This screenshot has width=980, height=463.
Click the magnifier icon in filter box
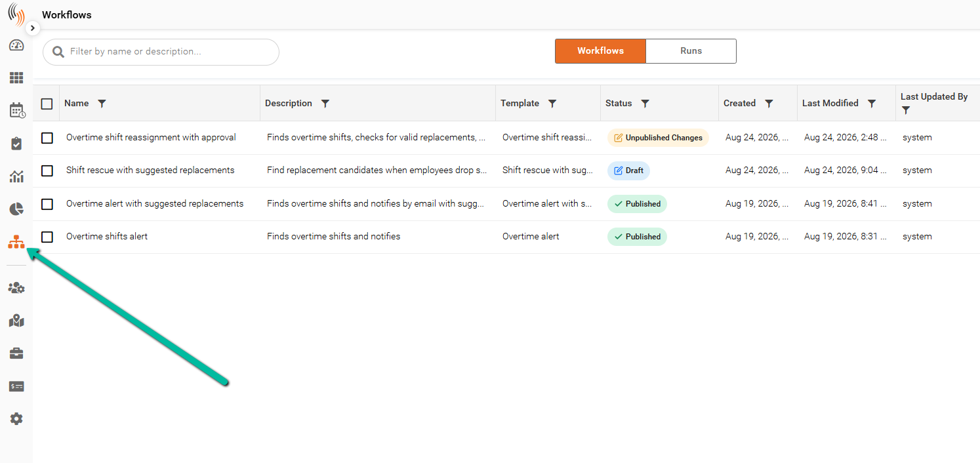58,52
